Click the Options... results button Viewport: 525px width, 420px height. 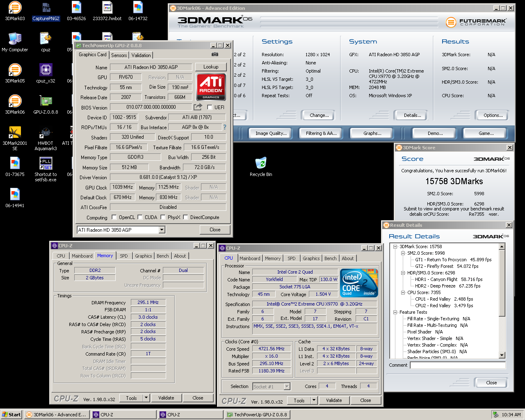(x=493, y=115)
